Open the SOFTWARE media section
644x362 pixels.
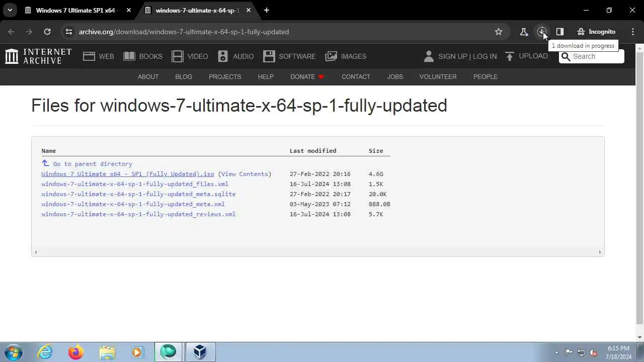click(289, 56)
